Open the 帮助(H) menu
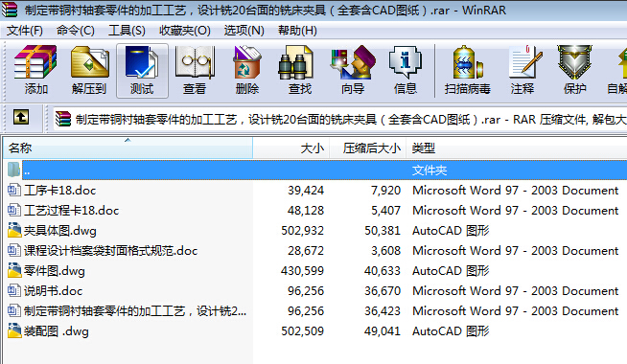This screenshot has height=364, width=627. click(x=297, y=31)
